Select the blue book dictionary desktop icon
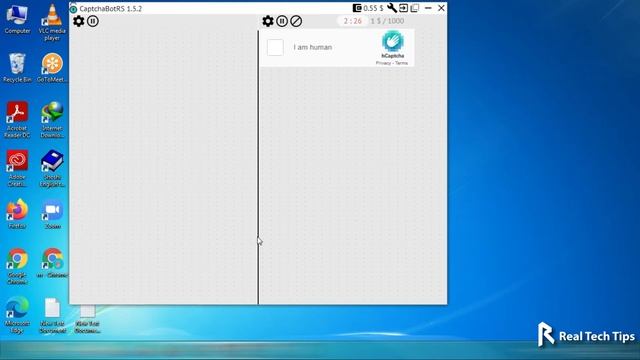 (x=52, y=168)
